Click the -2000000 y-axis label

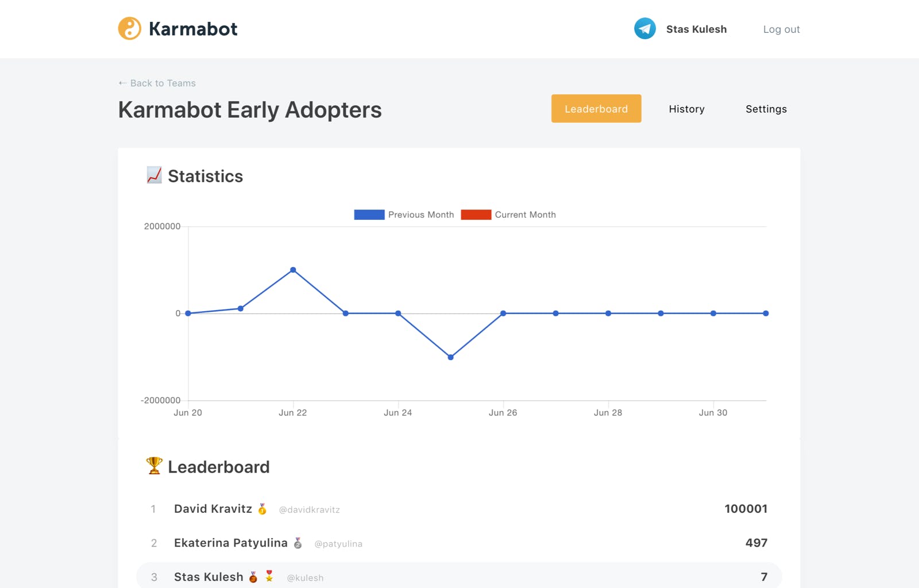click(x=160, y=400)
